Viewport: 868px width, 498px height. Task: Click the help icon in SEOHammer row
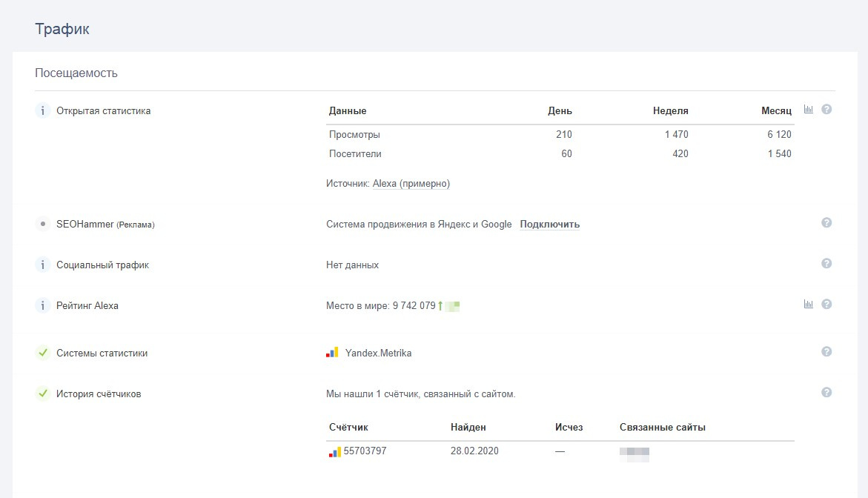pyautogui.click(x=826, y=223)
